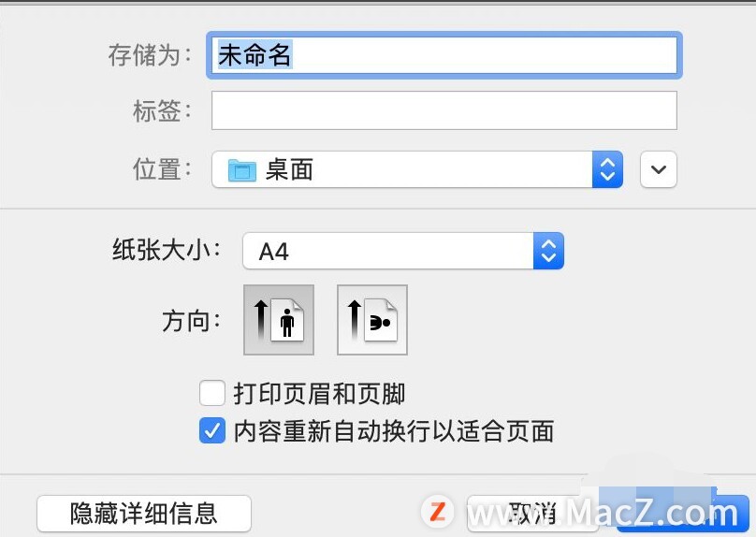Click the Z logo watermark icon
The width and height of the screenshot is (756, 537).
437,512
